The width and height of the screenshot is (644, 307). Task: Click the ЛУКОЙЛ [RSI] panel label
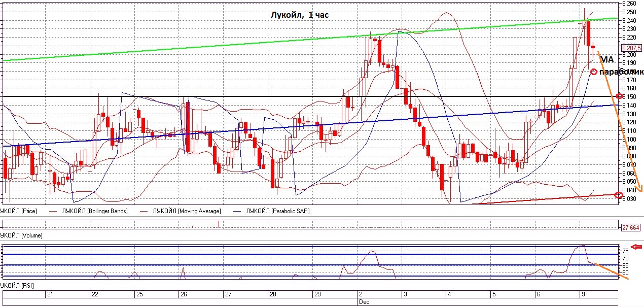click(x=16, y=286)
